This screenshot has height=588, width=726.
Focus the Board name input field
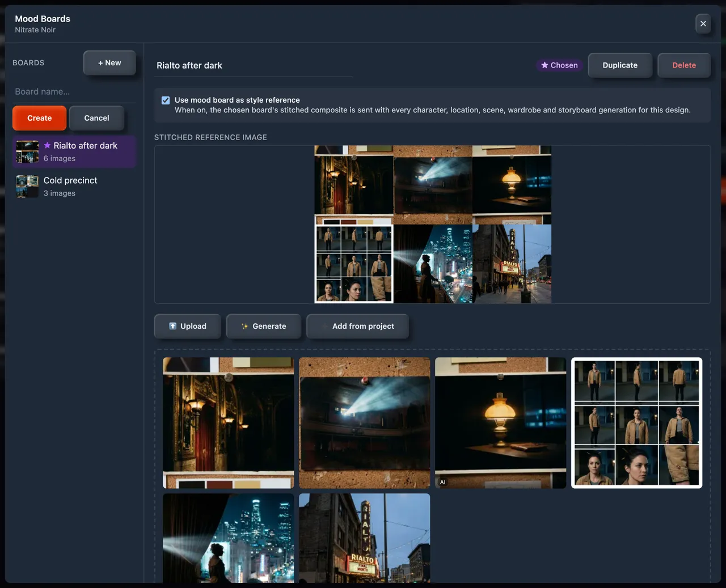(74, 92)
